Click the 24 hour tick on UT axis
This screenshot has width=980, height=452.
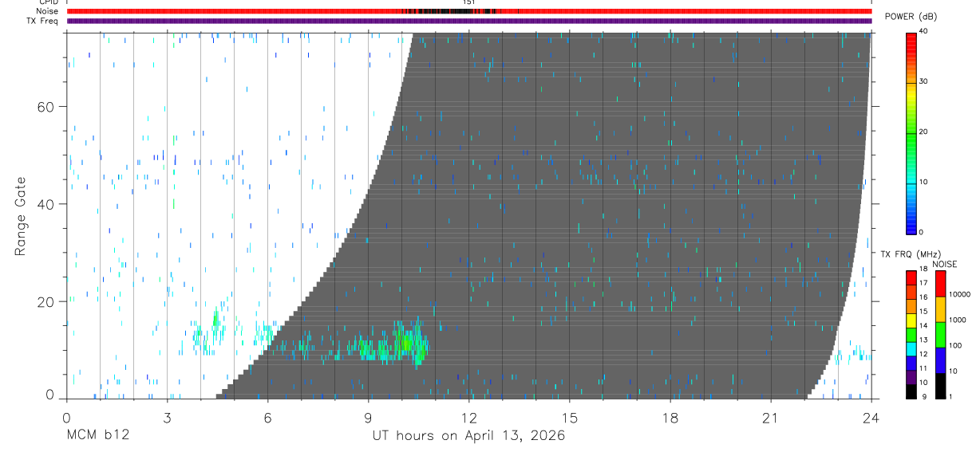coord(871,418)
